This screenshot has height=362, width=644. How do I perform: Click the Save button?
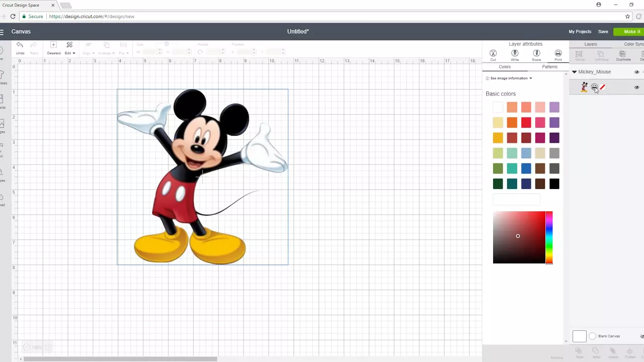pyautogui.click(x=603, y=32)
